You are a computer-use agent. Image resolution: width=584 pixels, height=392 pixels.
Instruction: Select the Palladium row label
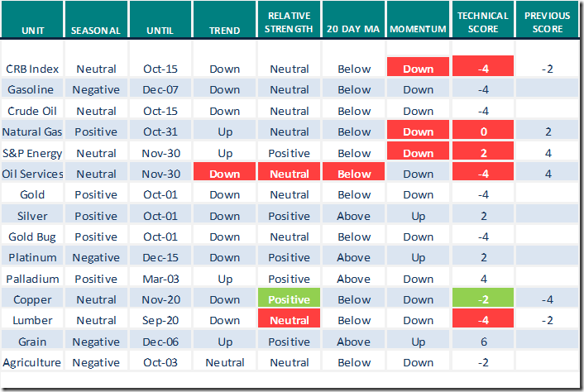click(32, 279)
